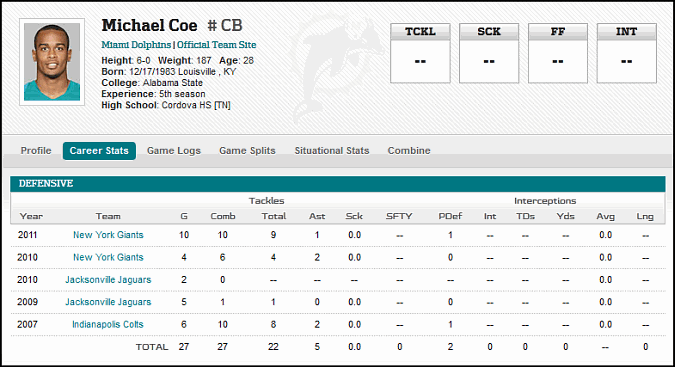Click the 2009 Jacksonville Jaguars team link
675x367 pixels.
(108, 302)
